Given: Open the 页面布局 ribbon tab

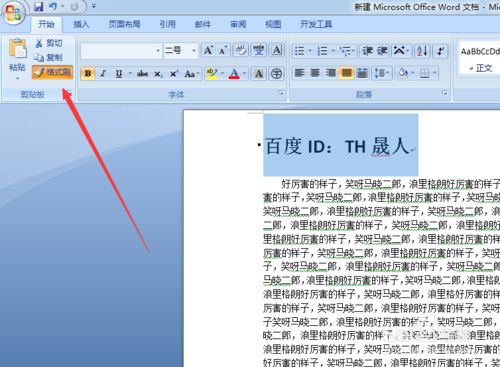Looking at the screenshot, I should pos(124,24).
